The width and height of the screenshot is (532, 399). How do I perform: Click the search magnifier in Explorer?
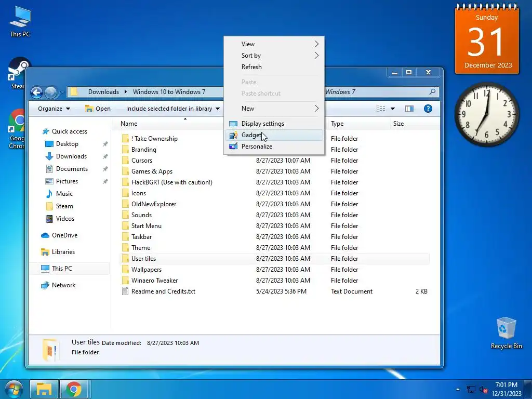(x=432, y=91)
